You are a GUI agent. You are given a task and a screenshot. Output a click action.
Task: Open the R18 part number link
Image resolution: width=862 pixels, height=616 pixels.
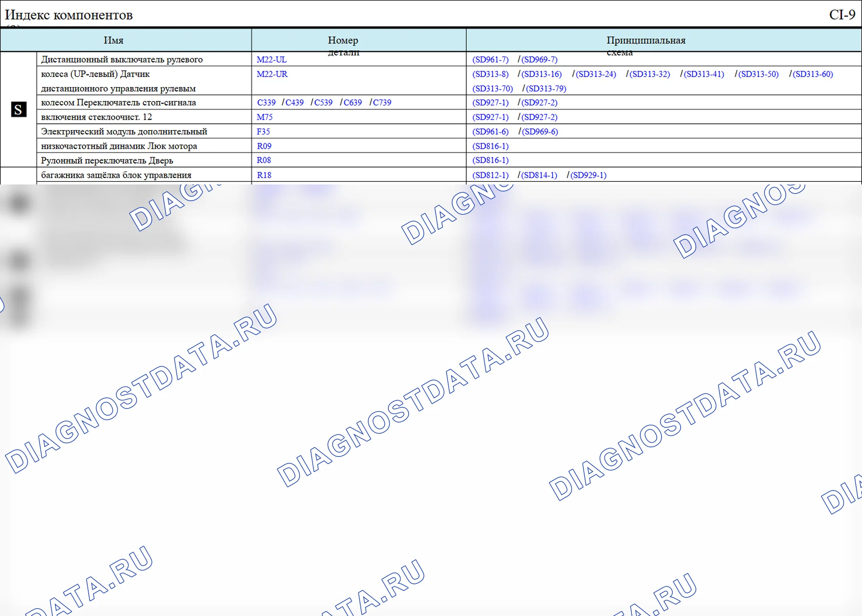tap(264, 175)
